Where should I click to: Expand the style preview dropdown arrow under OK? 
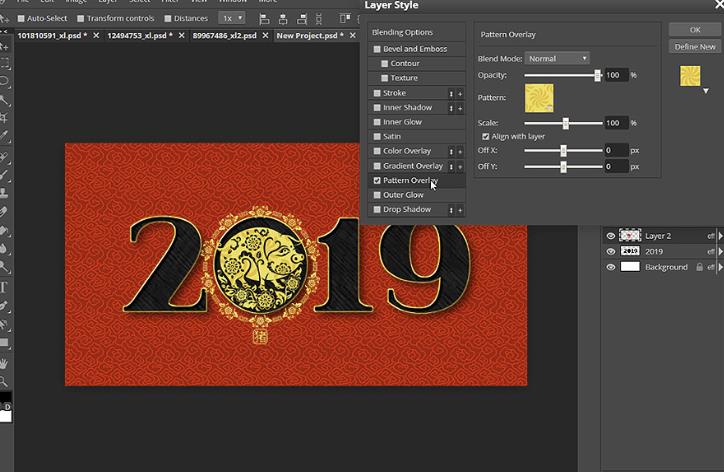coord(706,91)
